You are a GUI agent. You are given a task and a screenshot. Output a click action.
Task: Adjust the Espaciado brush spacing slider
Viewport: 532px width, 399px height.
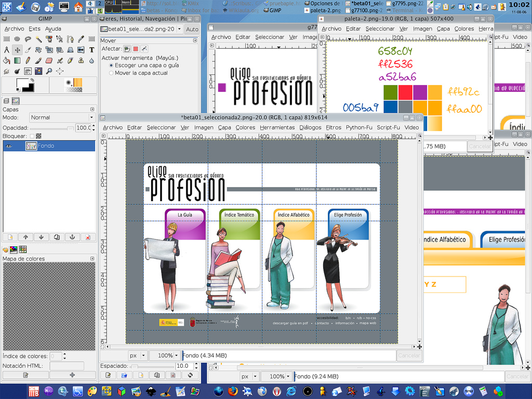[152, 366]
